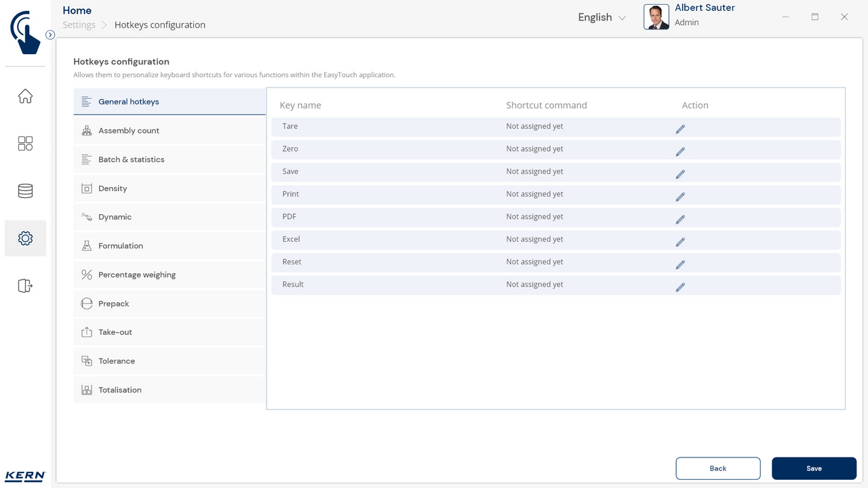Image resolution: width=868 pixels, height=488 pixels.
Task: Open the English language dropdown
Action: 601,18
